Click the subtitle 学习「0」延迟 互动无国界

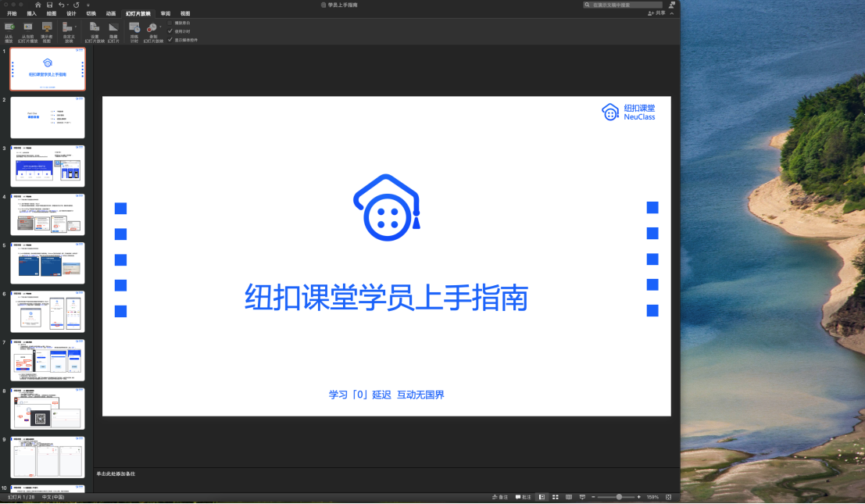click(x=386, y=395)
